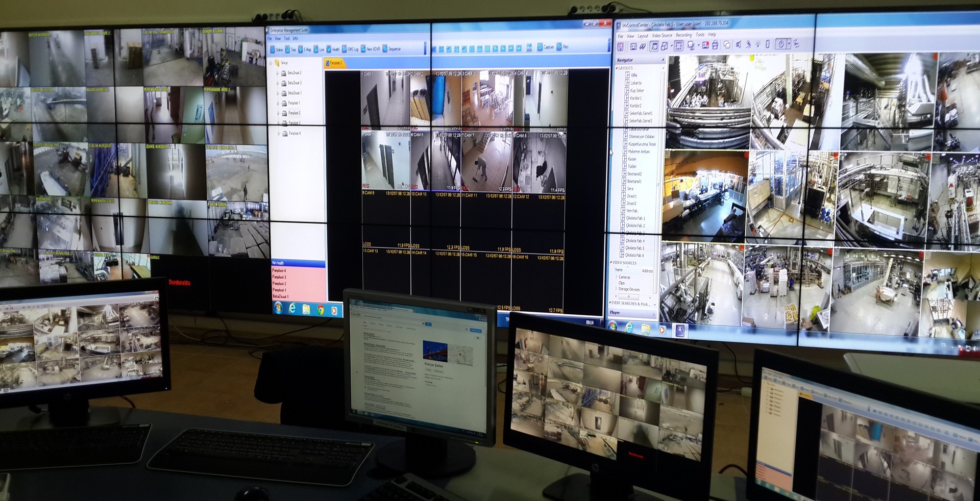This screenshot has height=501, width=980.
Task: Click Internet Explorer on the right taskbar
Action: pyautogui.click(x=629, y=328)
